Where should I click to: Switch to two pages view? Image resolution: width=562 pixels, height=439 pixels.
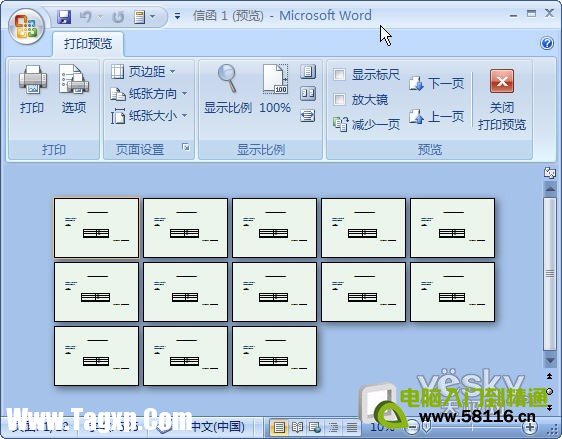tap(308, 94)
